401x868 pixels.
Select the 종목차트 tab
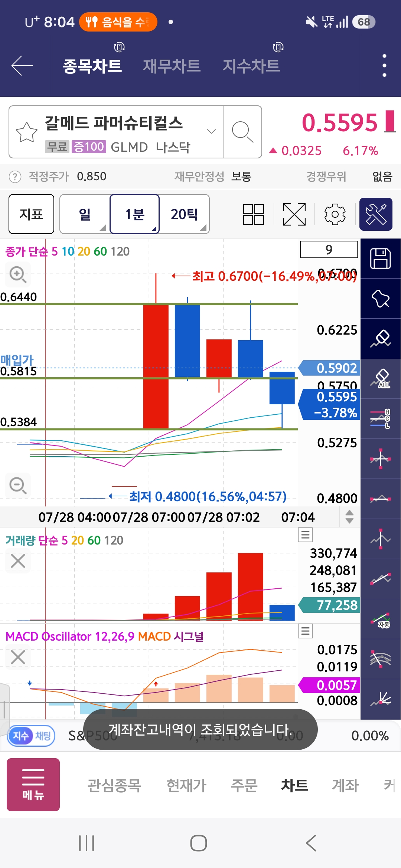pyautogui.click(x=92, y=66)
